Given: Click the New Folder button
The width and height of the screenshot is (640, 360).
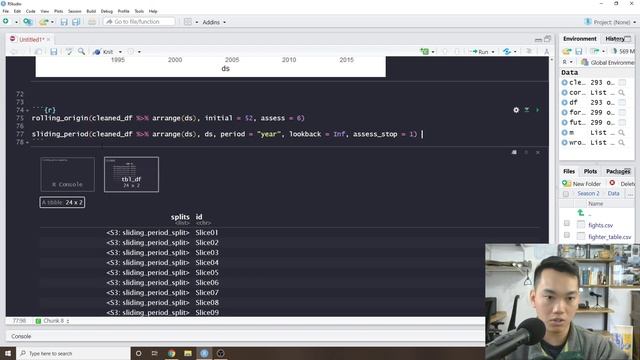Looking at the screenshot, I should [582, 184].
